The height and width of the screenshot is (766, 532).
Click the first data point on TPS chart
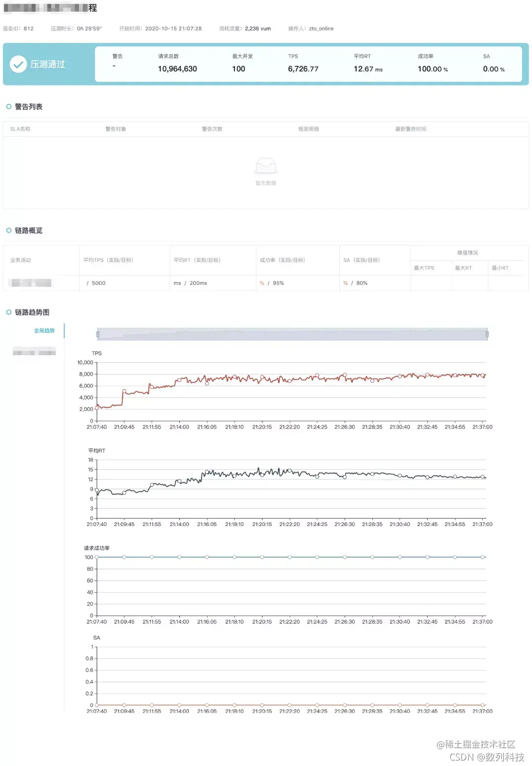pos(97,408)
